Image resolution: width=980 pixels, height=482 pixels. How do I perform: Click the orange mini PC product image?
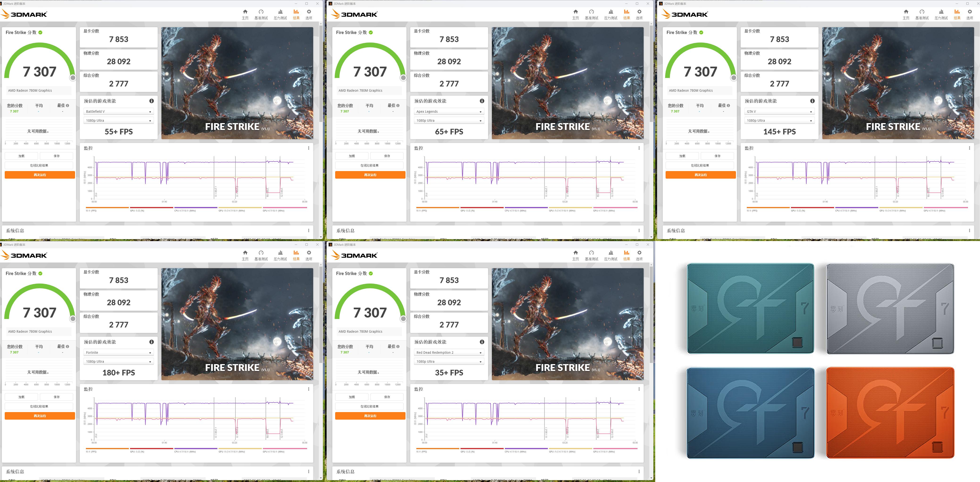[x=890, y=412]
